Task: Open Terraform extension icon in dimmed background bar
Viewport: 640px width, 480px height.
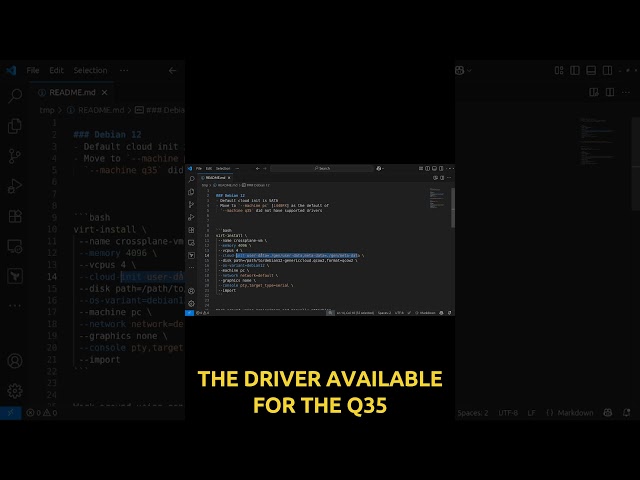Action: pyautogui.click(x=15, y=276)
